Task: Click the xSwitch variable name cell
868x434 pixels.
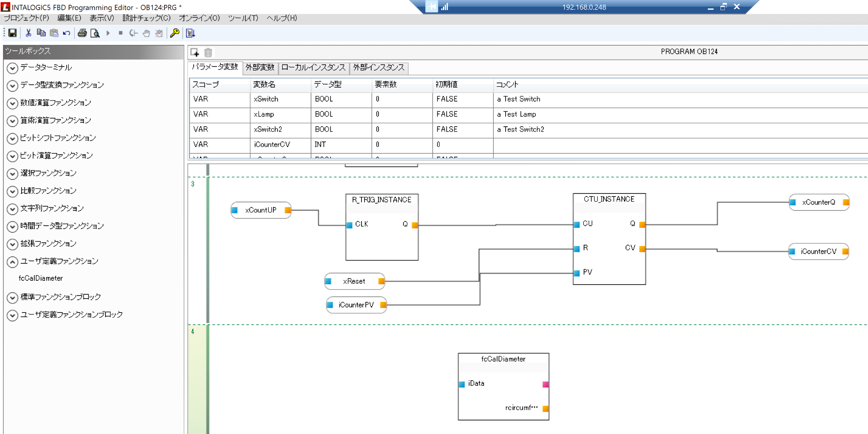Action: [266, 99]
